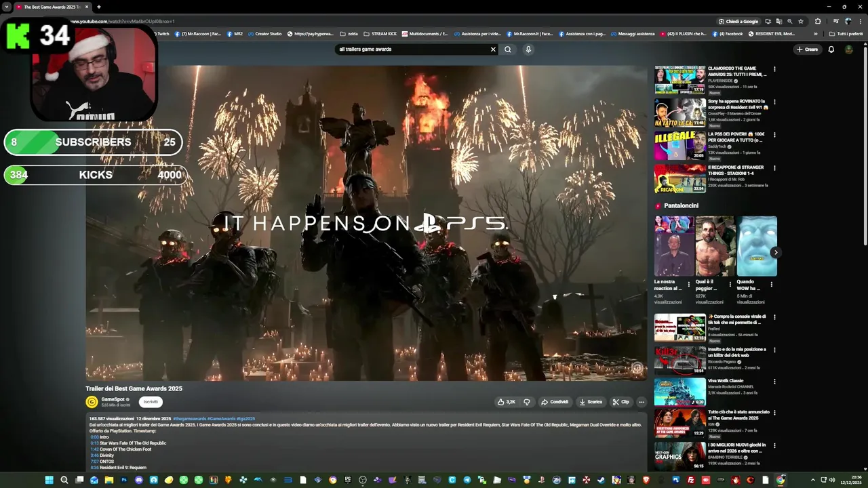Open the more actions menu beside Clip
This screenshot has width=868, height=488.
pos(642,402)
